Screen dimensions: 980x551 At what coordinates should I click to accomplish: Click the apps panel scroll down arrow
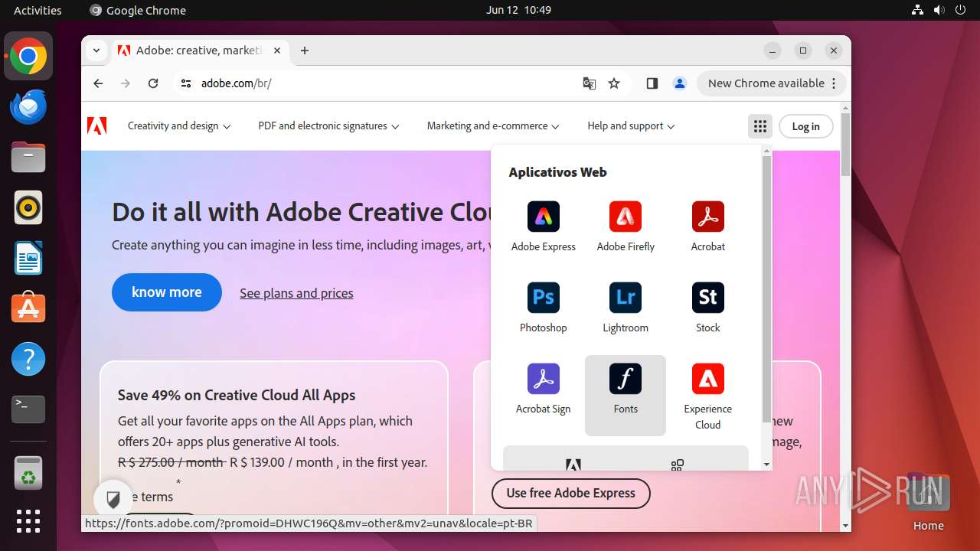[x=766, y=464]
